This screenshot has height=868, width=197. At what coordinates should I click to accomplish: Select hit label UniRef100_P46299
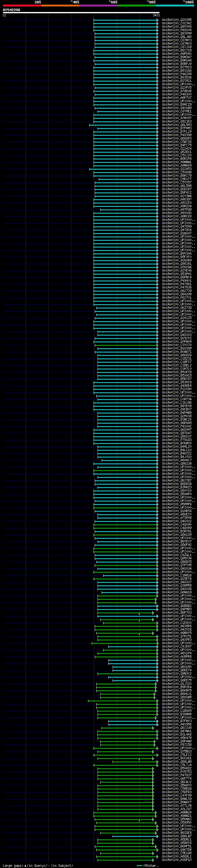(177, 74)
